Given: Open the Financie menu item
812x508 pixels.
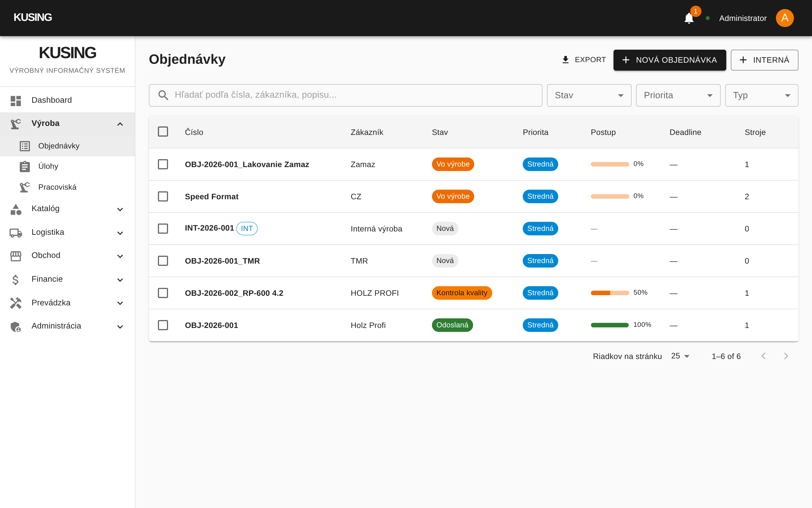Looking at the screenshot, I should pyautogui.click(x=67, y=279).
